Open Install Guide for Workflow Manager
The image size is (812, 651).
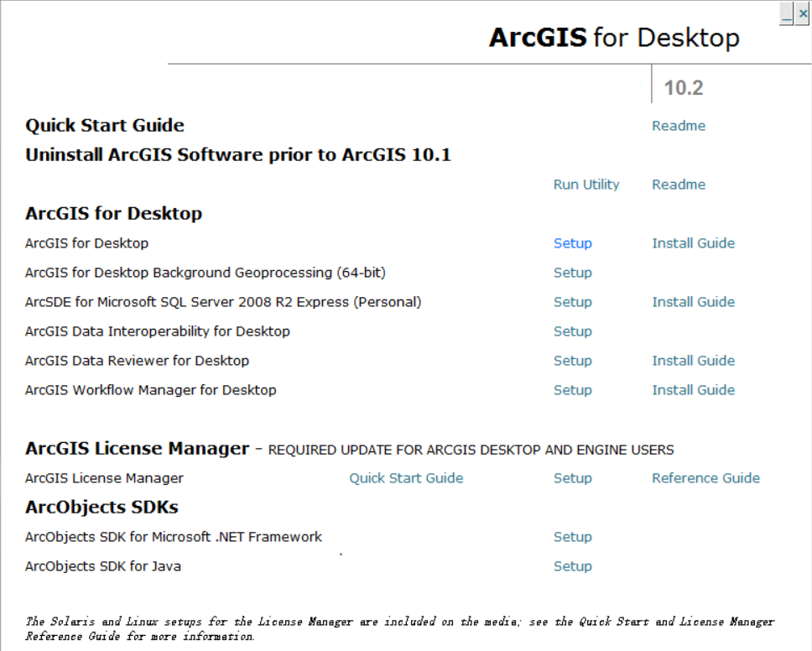point(694,390)
